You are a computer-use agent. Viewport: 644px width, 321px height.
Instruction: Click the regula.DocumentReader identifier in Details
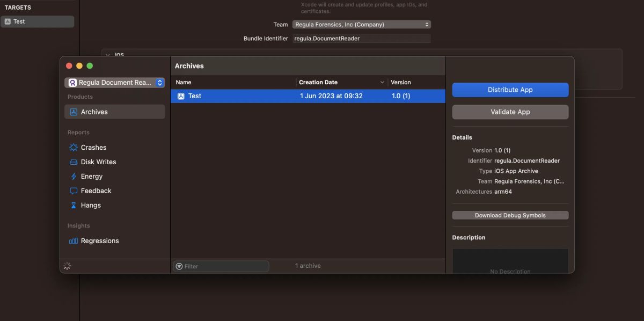point(527,160)
